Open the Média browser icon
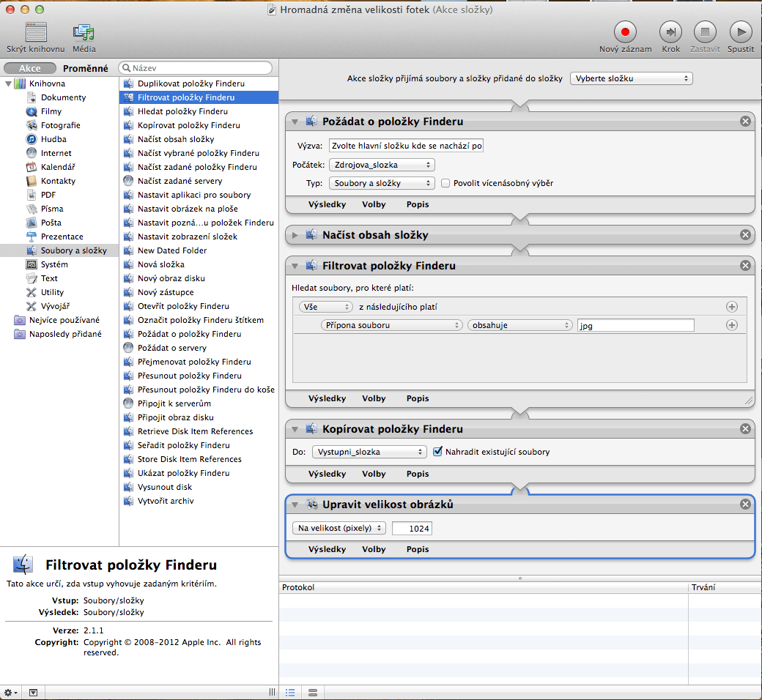The width and height of the screenshot is (762, 700). point(84,32)
